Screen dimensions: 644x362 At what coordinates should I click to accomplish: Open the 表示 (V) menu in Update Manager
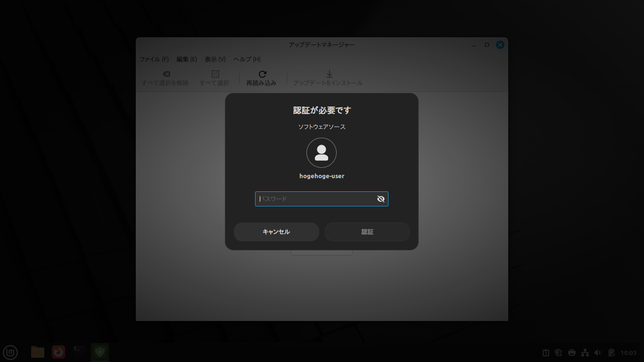[x=215, y=59]
